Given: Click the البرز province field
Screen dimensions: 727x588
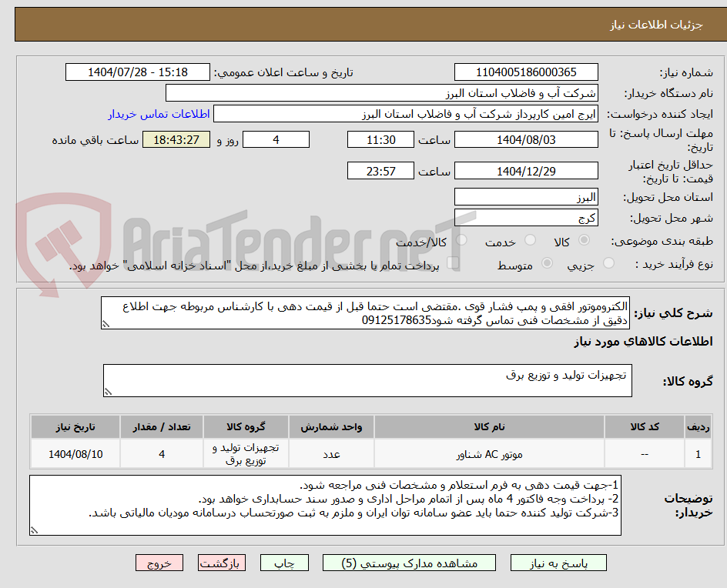Looking at the screenshot, I should coord(526,197).
